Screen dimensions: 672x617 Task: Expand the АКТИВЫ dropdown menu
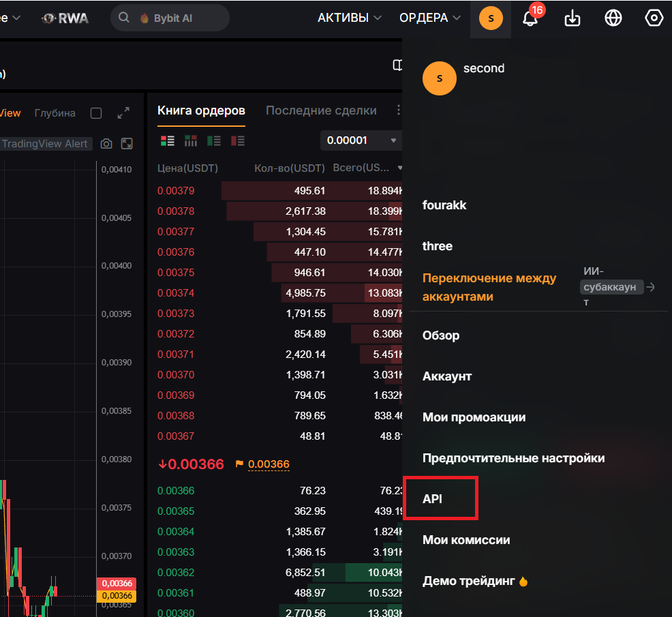coord(349,18)
